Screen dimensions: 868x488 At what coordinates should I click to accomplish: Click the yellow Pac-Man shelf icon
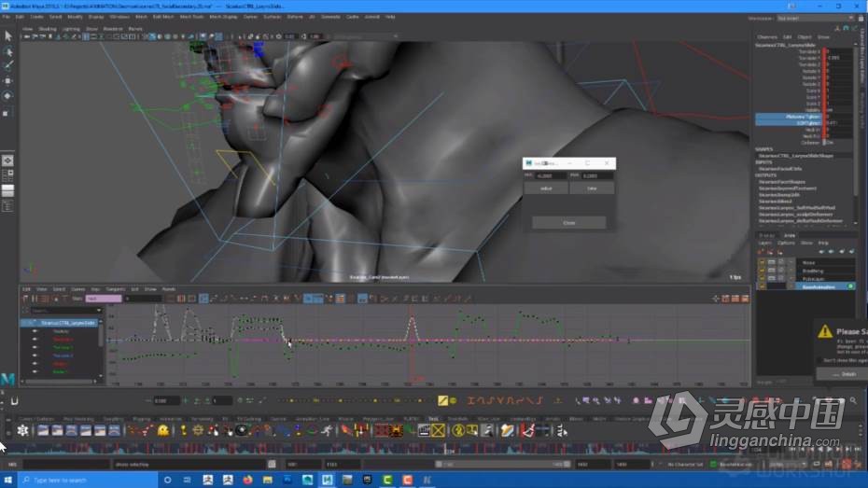click(x=163, y=430)
